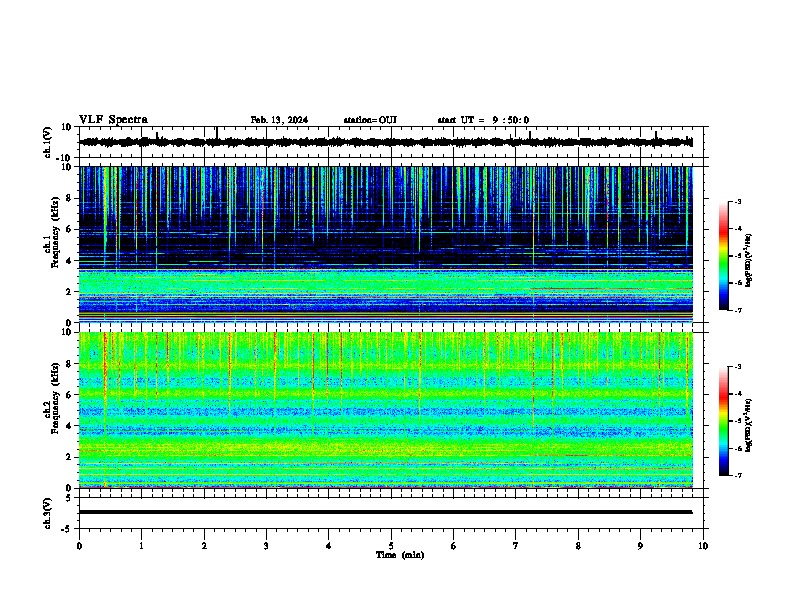Screen dimensions: 792x612
Task: Click time axis tick label "6"
Action: [x=453, y=546]
